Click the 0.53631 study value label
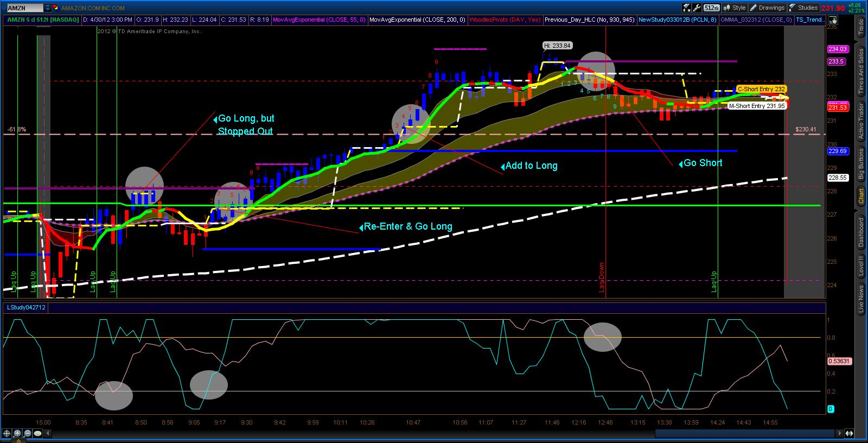868x443 pixels. click(839, 360)
